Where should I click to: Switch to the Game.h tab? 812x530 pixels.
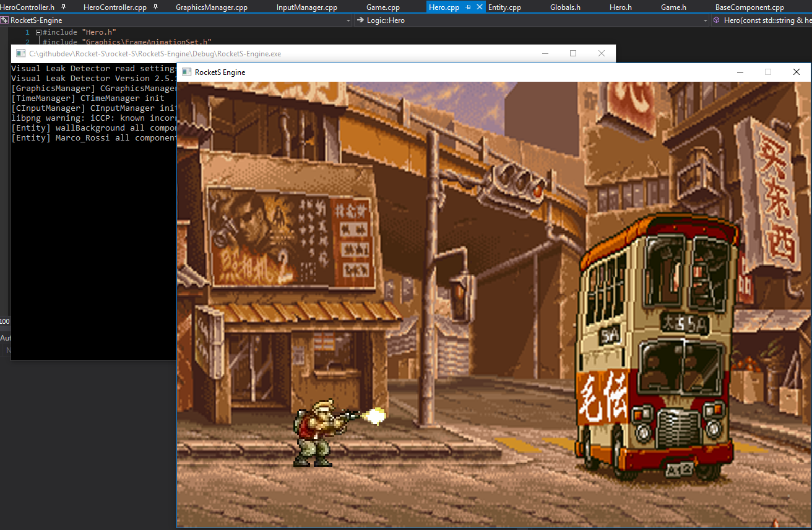[673, 7]
